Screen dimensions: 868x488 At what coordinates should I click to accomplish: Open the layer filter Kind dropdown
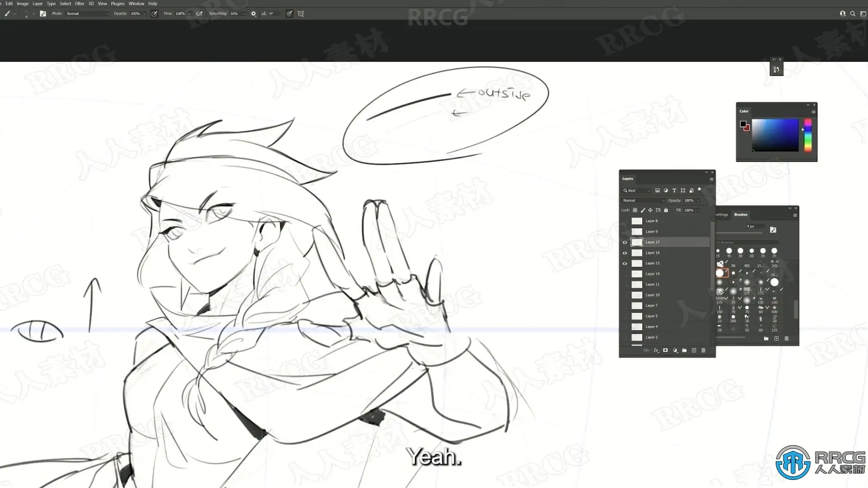(x=637, y=191)
